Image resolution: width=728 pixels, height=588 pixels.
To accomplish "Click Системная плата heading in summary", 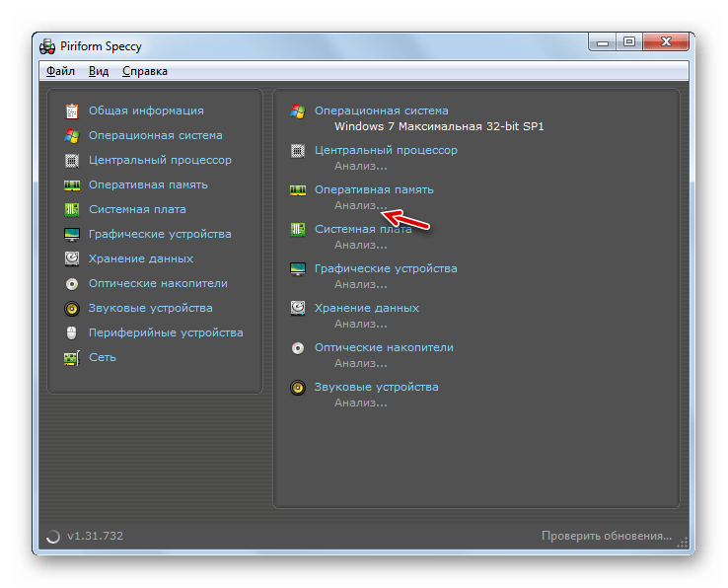I will (x=364, y=229).
